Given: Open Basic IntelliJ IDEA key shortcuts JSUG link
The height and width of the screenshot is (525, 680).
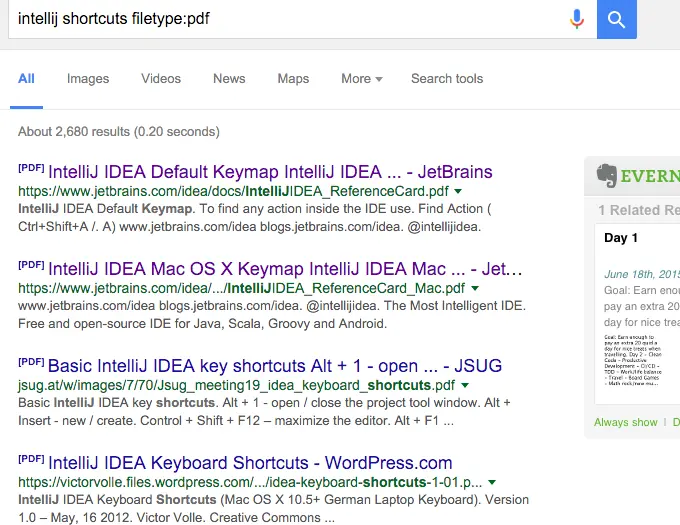Looking at the screenshot, I should point(274,366).
